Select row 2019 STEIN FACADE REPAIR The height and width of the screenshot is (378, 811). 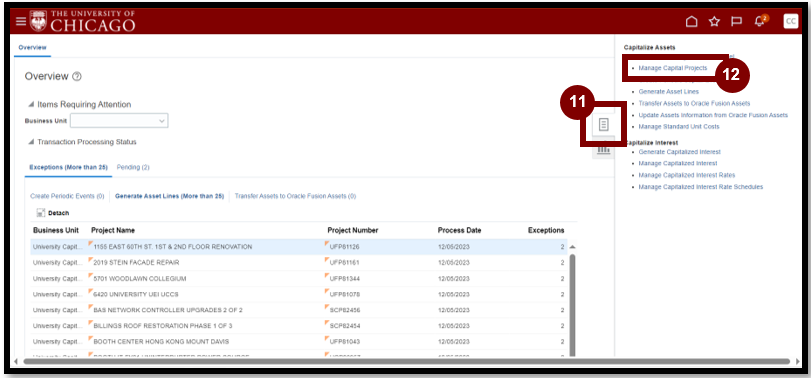(x=298, y=263)
